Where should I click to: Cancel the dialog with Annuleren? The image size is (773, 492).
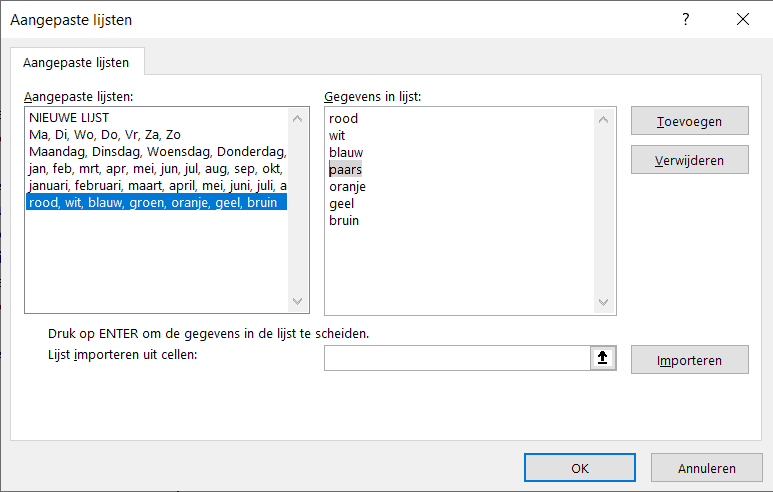[706, 468]
